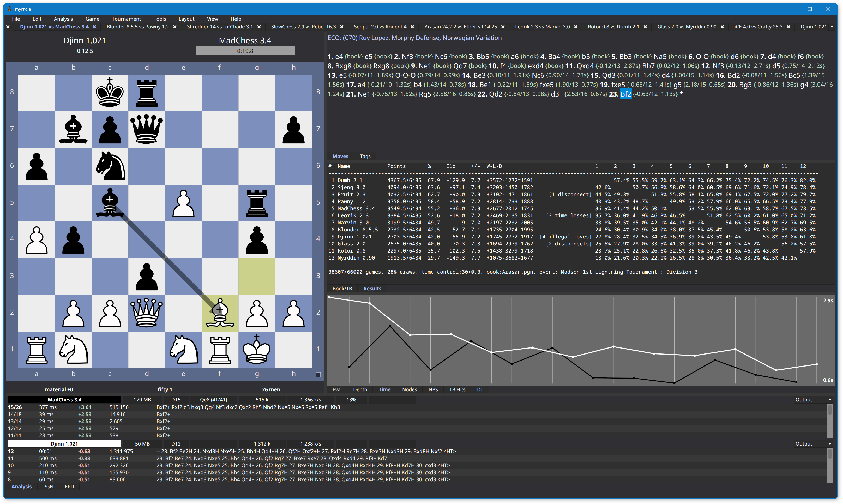Click the black rook on d8
This screenshot has height=504, width=843.
click(x=146, y=93)
